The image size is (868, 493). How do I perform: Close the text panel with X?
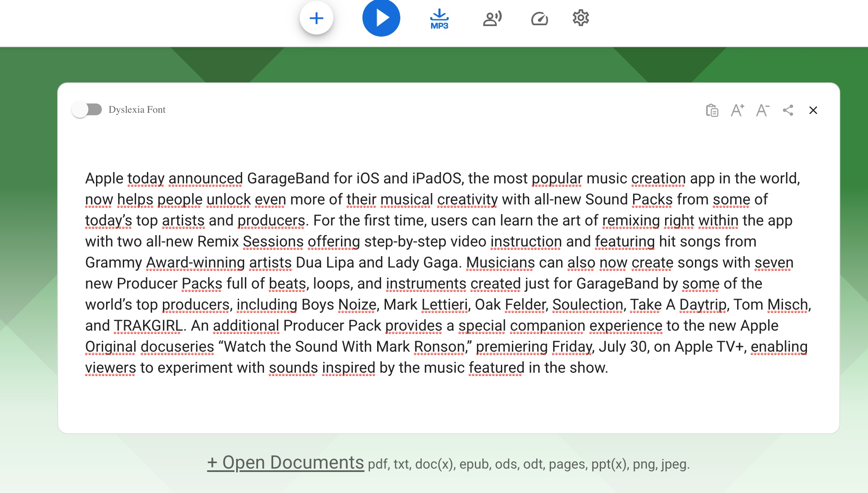[813, 110]
